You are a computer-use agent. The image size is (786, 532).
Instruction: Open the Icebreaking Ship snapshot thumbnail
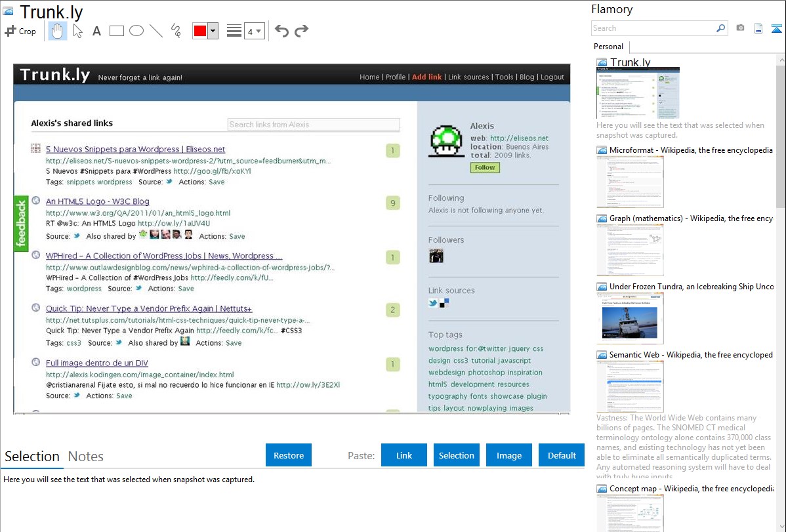[630, 318]
